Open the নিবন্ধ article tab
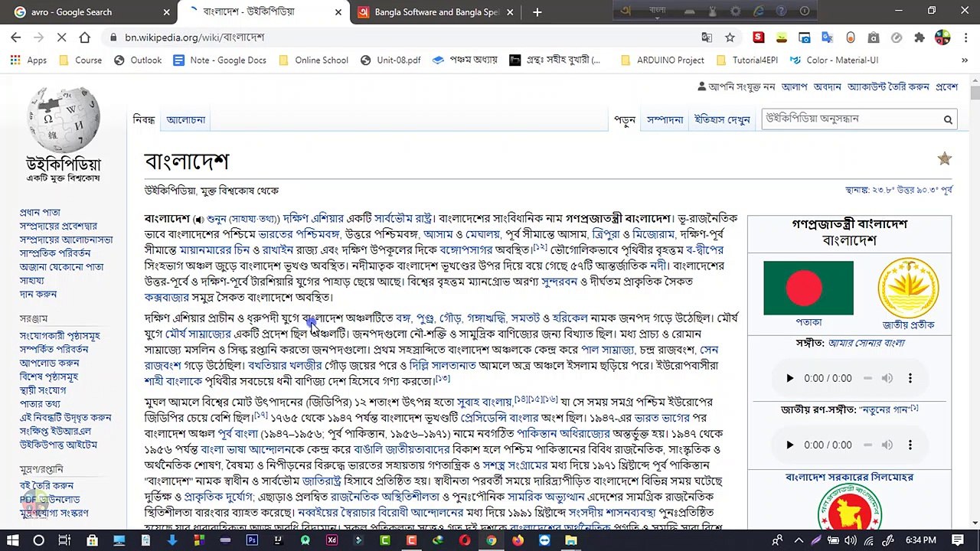The width and height of the screenshot is (980, 551). [x=144, y=119]
